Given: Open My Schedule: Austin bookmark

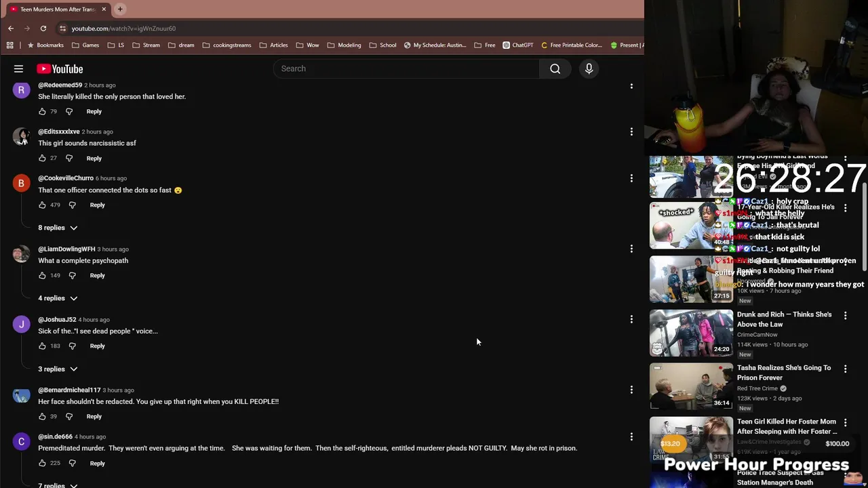Looking at the screenshot, I should (x=435, y=45).
